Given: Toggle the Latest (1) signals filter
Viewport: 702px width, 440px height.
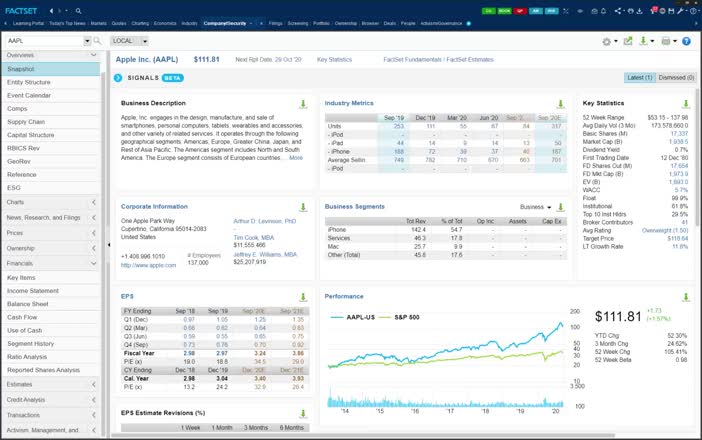Looking at the screenshot, I should 639,77.
